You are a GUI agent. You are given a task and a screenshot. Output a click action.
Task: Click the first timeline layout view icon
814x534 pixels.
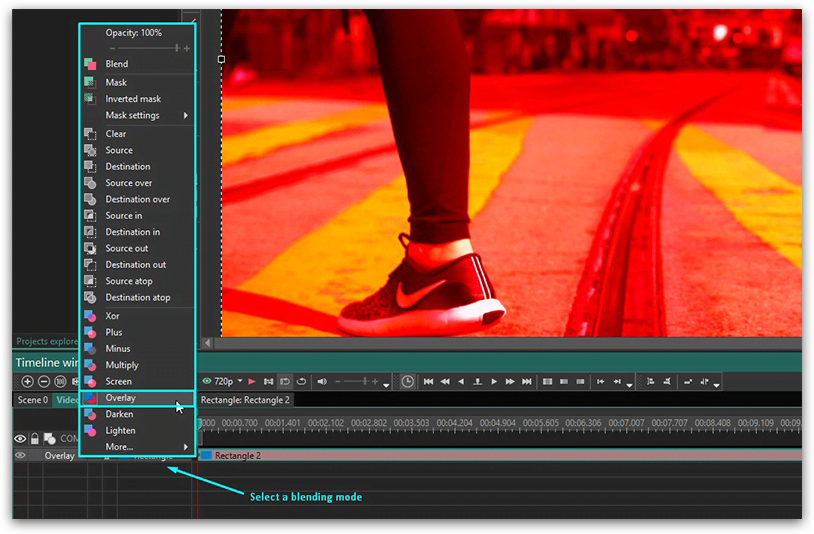click(x=547, y=382)
